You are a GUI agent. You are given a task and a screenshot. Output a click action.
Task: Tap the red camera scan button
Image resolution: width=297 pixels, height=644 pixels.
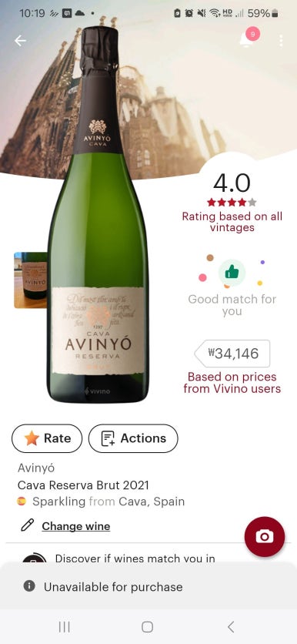click(x=264, y=536)
